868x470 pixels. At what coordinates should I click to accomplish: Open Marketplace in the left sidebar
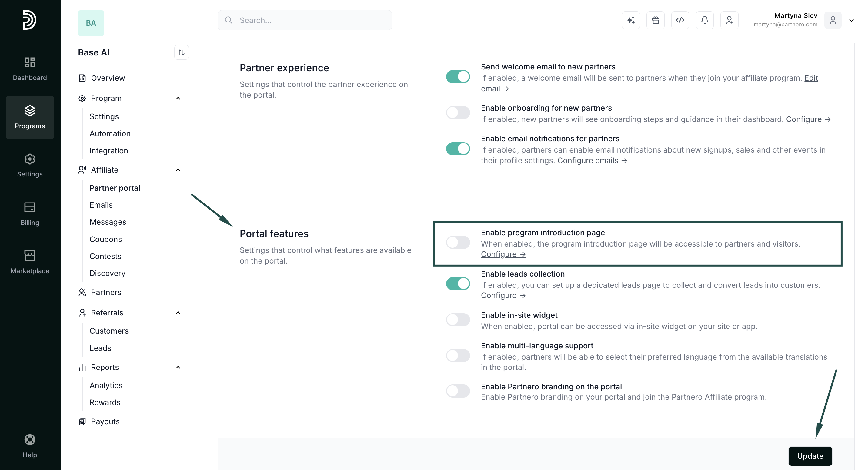coord(30,262)
